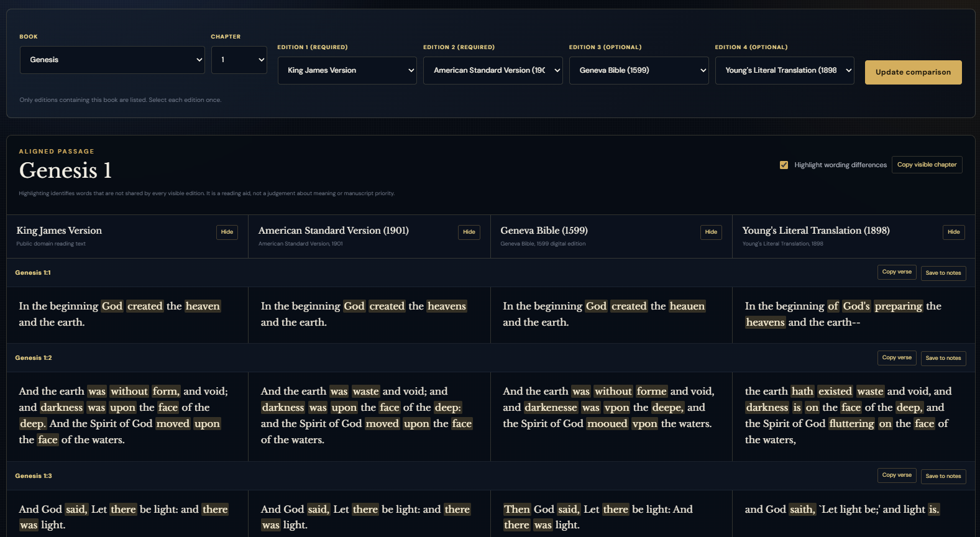Select the Genesis 1:2 verse label
Image resolution: width=980 pixels, height=537 pixels.
[x=34, y=358]
